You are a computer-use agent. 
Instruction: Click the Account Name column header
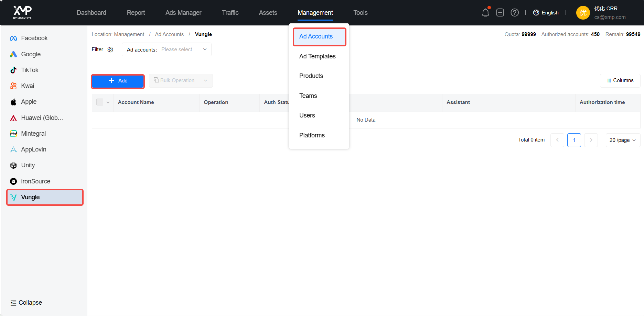[136, 102]
